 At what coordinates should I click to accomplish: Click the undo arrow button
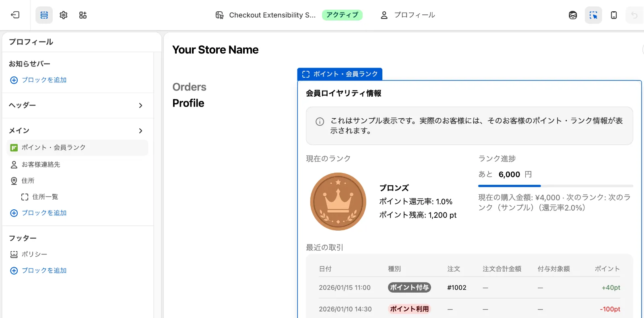click(x=634, y=15)
